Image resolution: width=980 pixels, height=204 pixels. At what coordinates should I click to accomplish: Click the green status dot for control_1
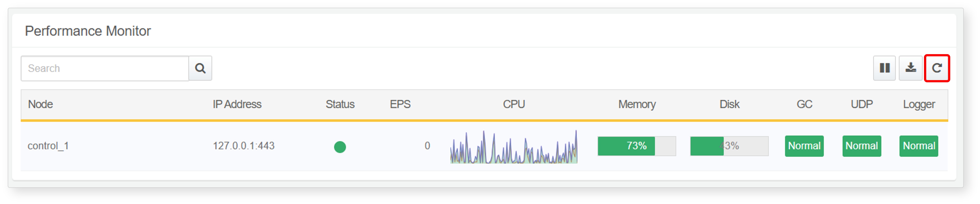(x=340, y=147)
